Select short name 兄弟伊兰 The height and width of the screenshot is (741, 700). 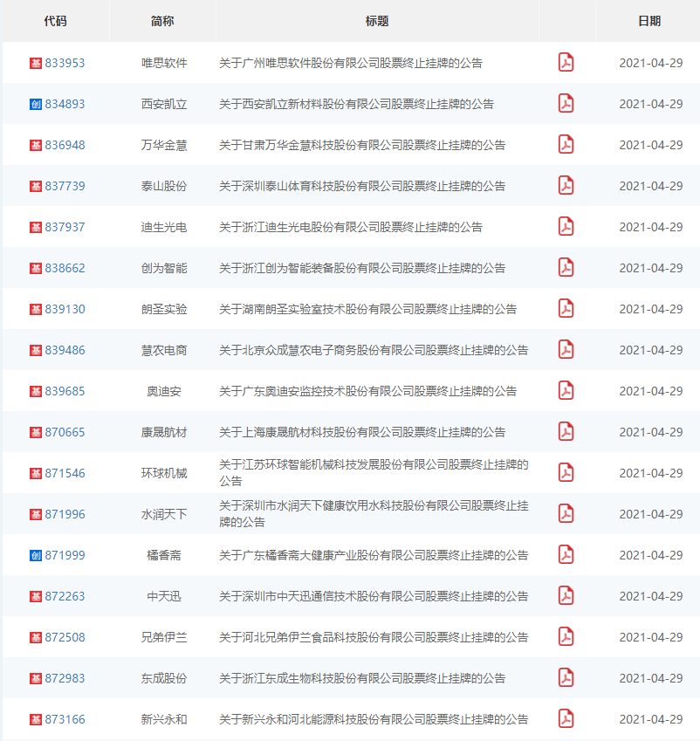pos(164,637)
